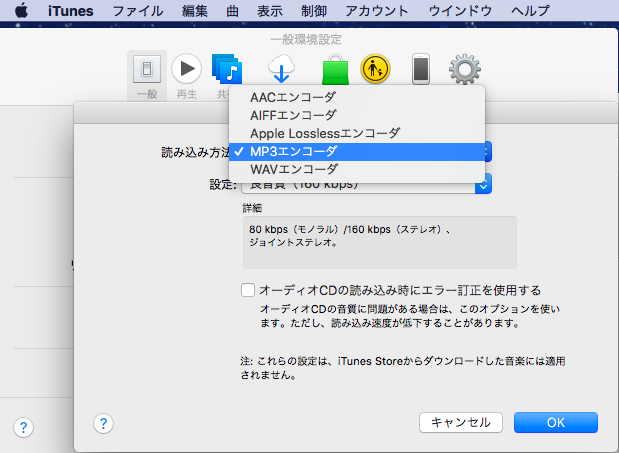
Task: Select the yellow parental controls icon
Action: [x=375, y=69]
